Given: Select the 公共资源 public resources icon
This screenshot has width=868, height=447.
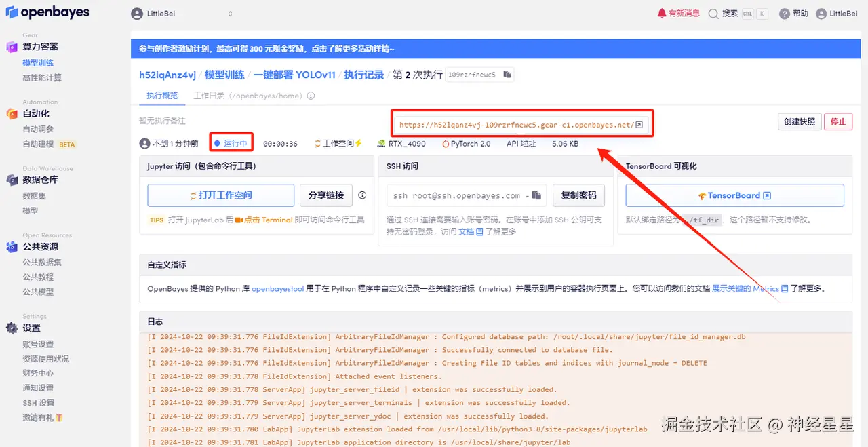Looking at the screenshot, I should pyautogui.click(x=11, y=246).
